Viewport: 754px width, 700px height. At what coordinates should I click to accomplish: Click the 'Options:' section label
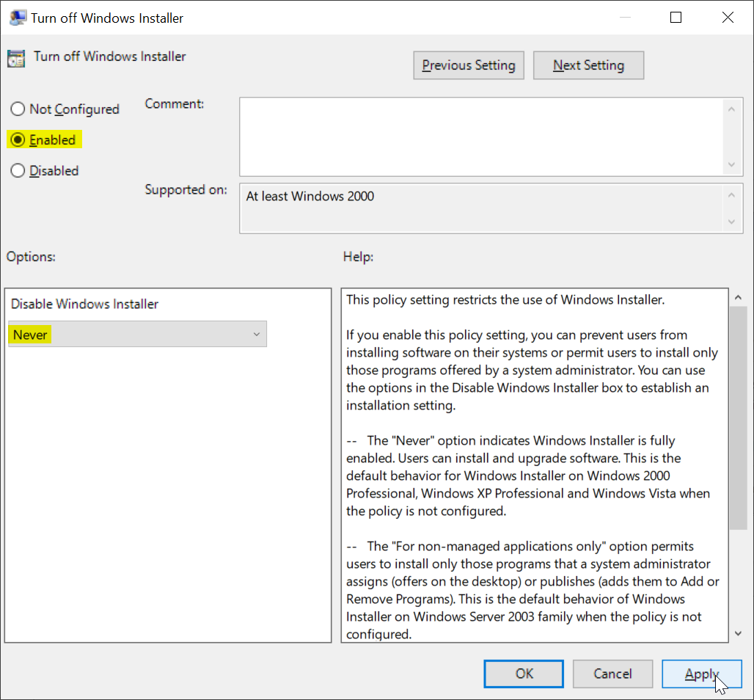(x=31, y=257)
